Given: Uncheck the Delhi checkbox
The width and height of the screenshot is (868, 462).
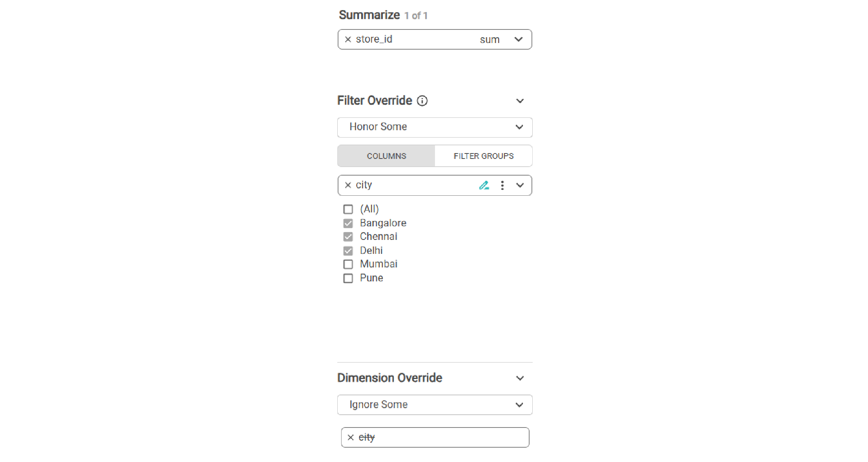Looking at the screenshot, I should [x=348, y=251].
